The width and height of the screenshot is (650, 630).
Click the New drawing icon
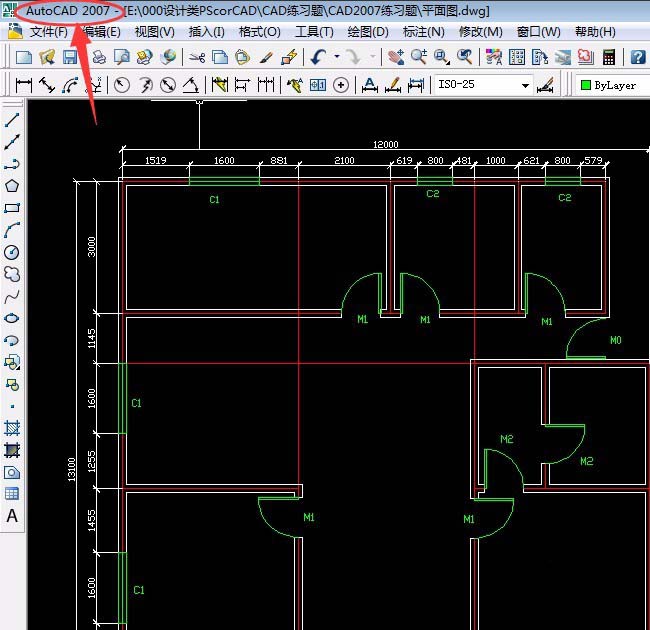pyautogui.click(x=24, y=57)
